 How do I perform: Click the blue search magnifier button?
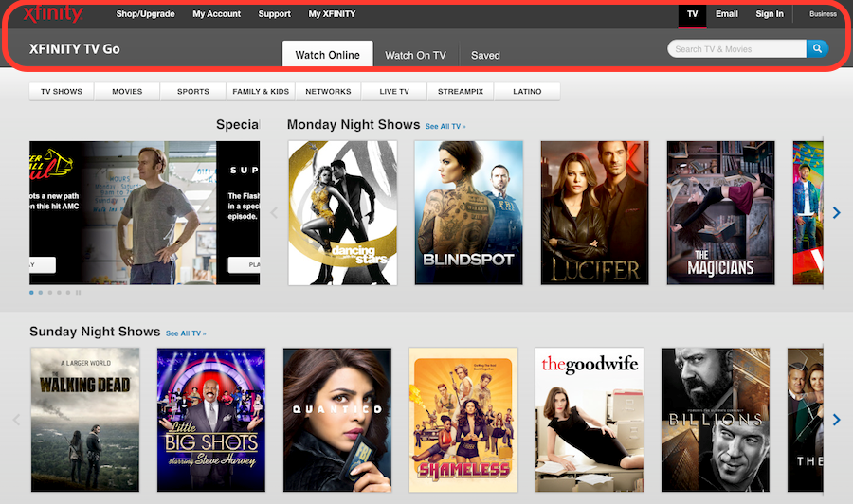817,49
